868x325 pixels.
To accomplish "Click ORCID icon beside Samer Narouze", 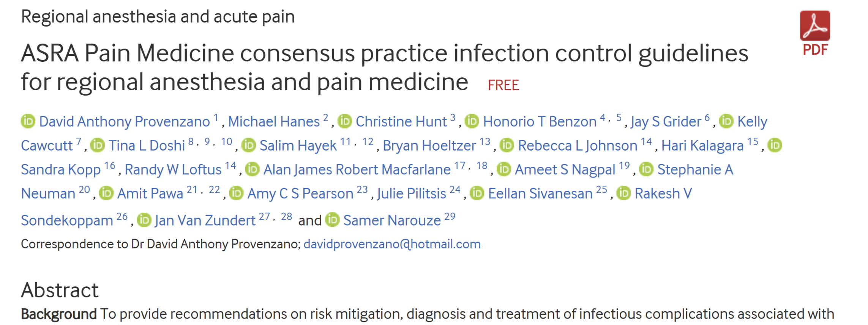I will [333, 220].
